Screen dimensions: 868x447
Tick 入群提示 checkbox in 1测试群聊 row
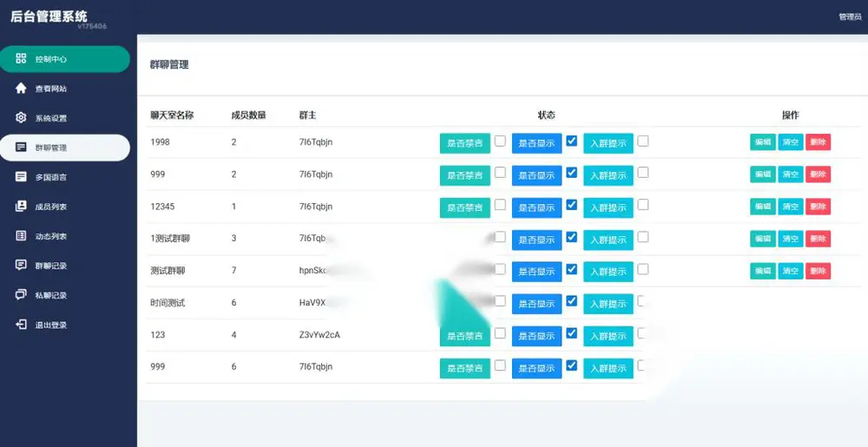pos(642,237)
